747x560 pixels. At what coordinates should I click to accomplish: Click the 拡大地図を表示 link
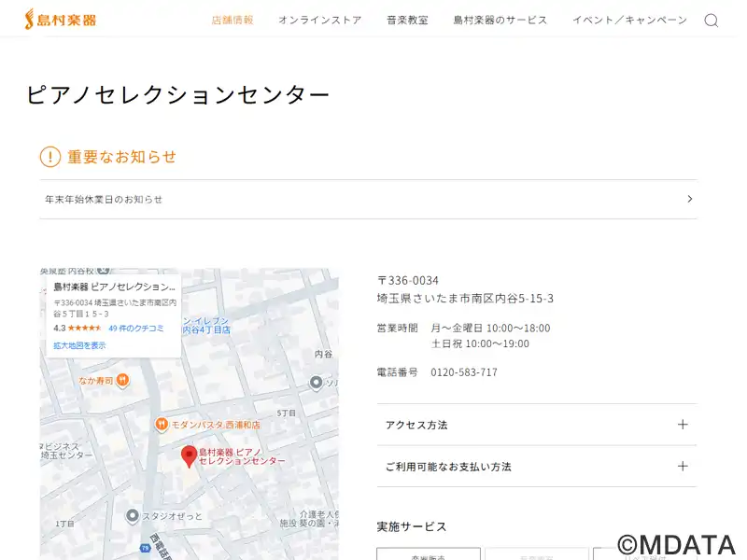pyautogui.click(x=79, y=345)
